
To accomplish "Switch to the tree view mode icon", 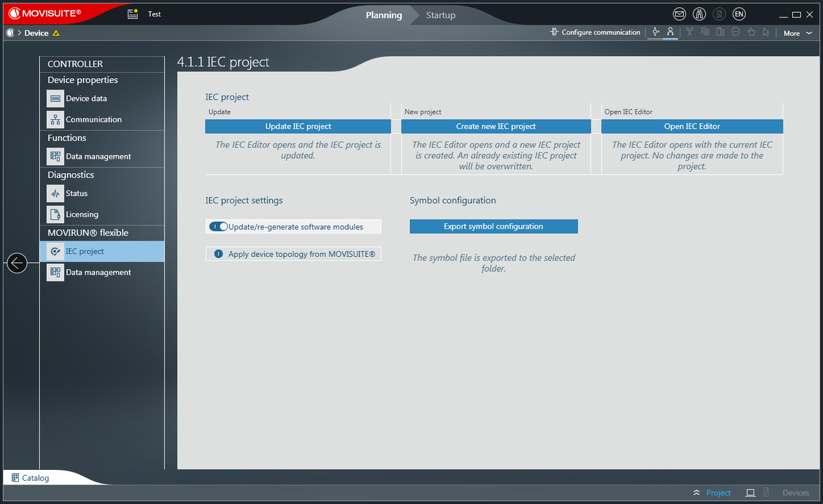I will [x=670, y=32].
